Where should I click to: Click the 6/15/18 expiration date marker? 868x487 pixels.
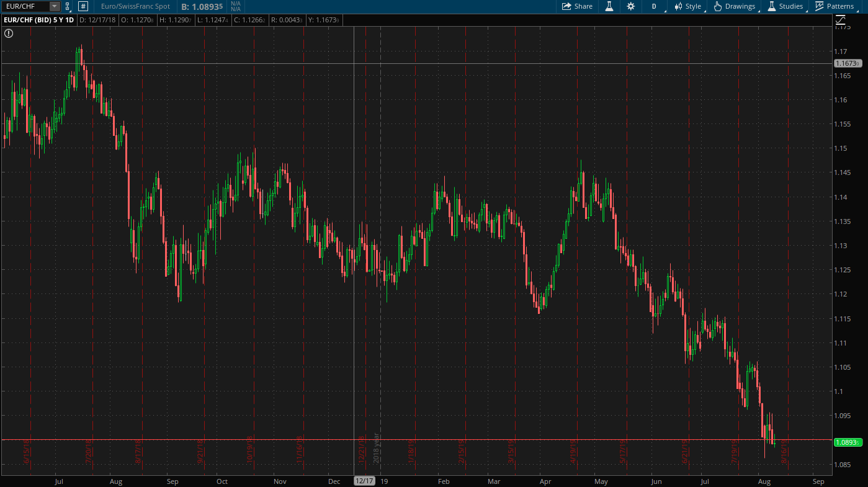(27, 452)
